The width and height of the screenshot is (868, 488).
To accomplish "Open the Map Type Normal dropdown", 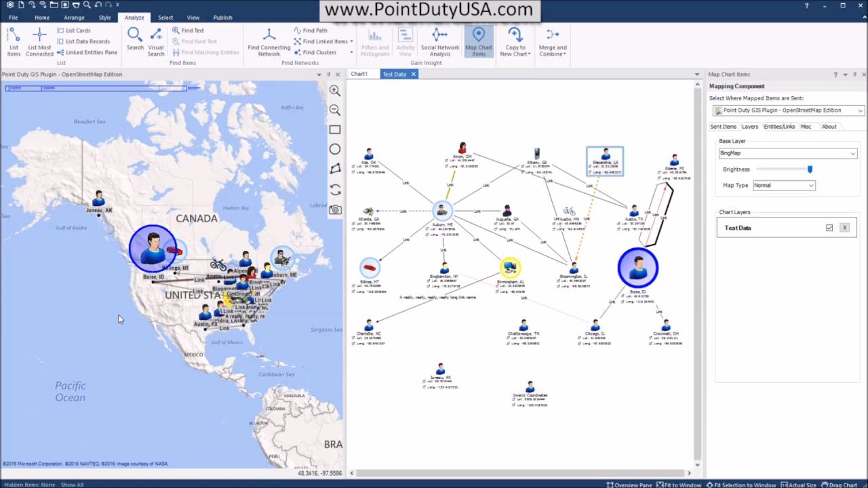I will (x=784, y=185).
